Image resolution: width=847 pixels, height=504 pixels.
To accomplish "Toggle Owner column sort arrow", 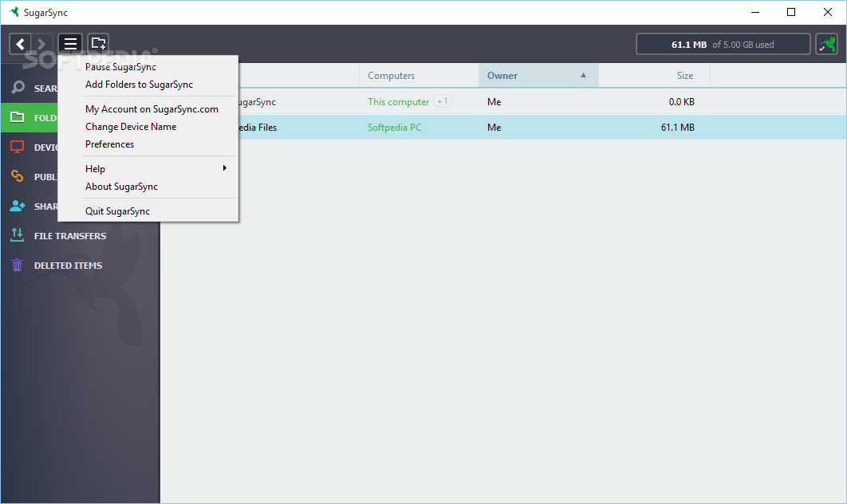I will [x=583, y=75].
